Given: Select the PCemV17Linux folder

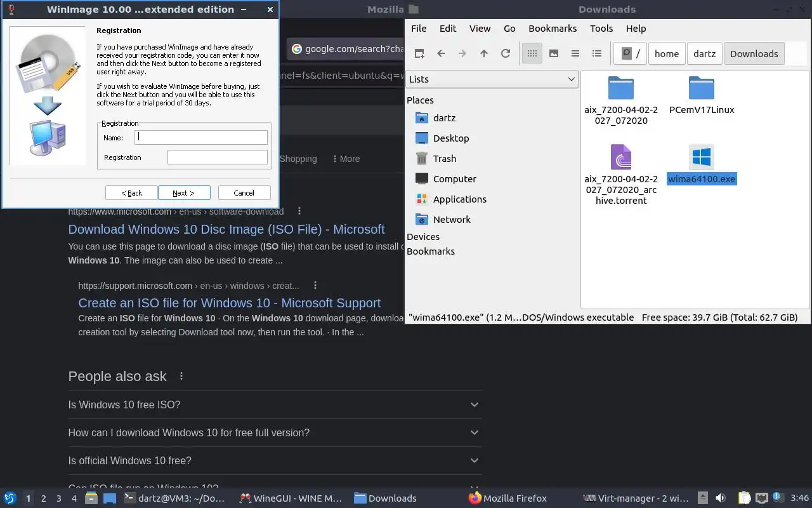Looking at the screenshot, I should tap(702, 95).
